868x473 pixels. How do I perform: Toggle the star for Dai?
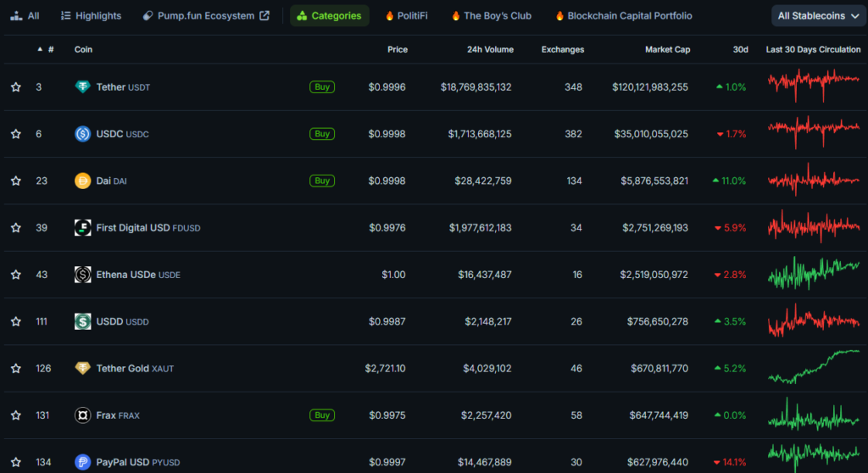pyautogui.click(x=16, y=181)
